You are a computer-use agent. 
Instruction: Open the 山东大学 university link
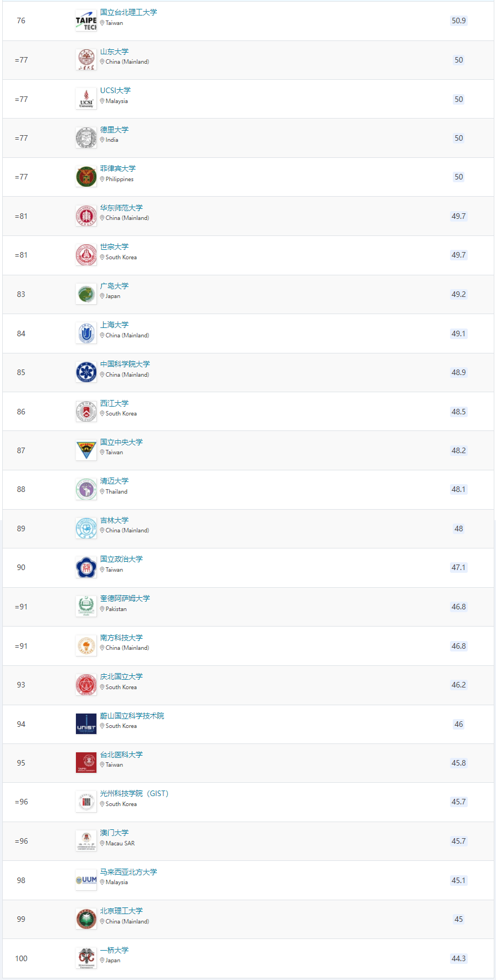tap(114, 52)
